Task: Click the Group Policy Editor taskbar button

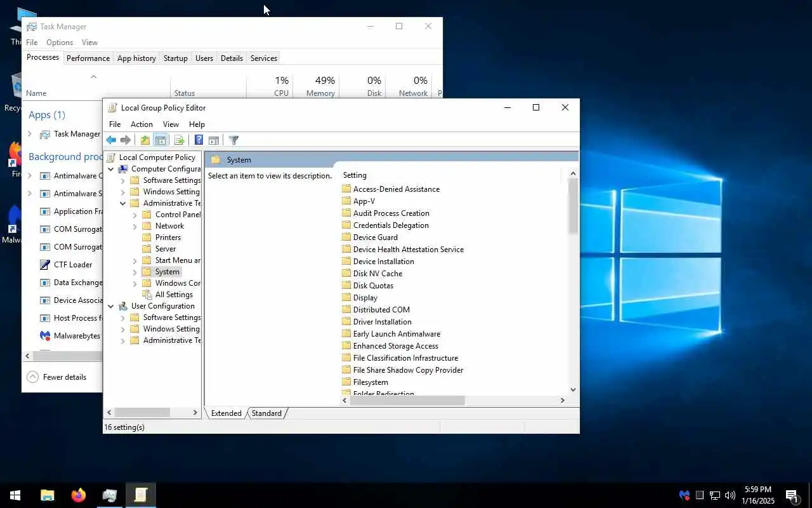Action: point(140,495)
